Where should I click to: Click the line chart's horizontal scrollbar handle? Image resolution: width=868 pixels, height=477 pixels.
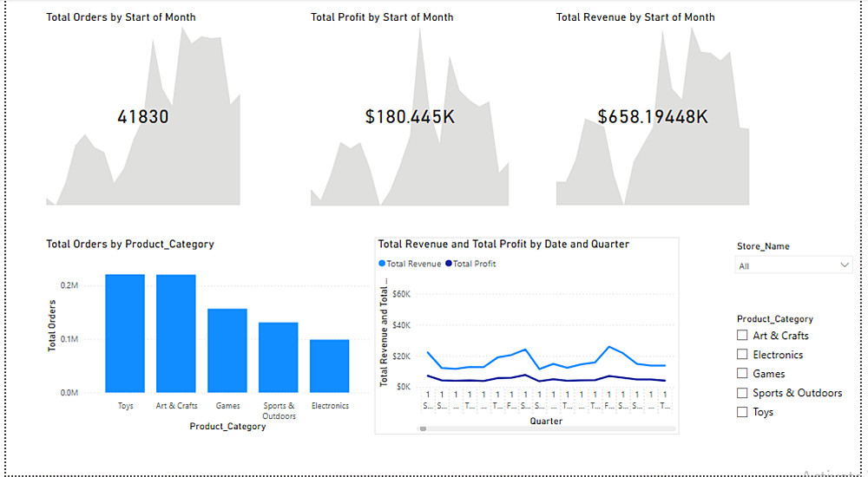pyautogui.click(x=424, y=428)
